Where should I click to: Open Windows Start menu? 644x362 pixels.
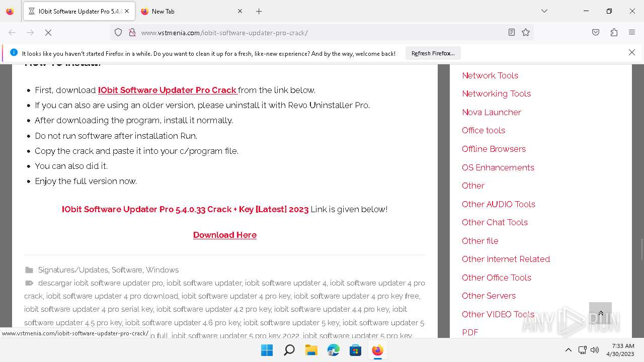coord(267,350)
